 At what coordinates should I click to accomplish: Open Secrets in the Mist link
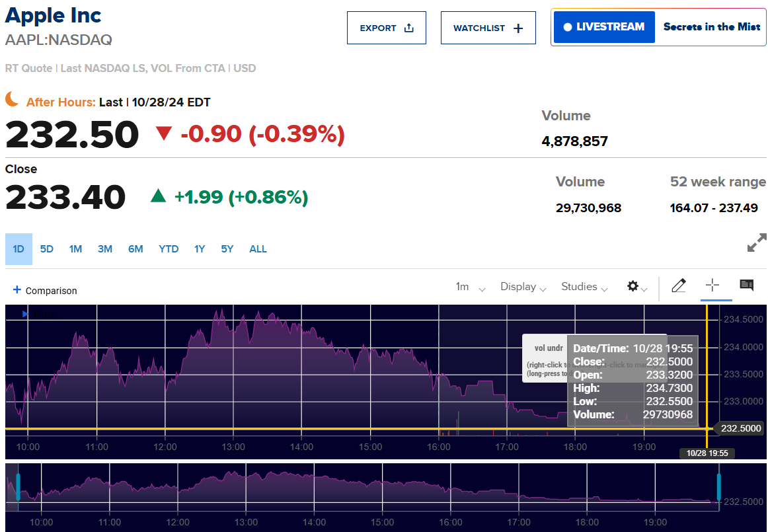click(x=711, y=27)
